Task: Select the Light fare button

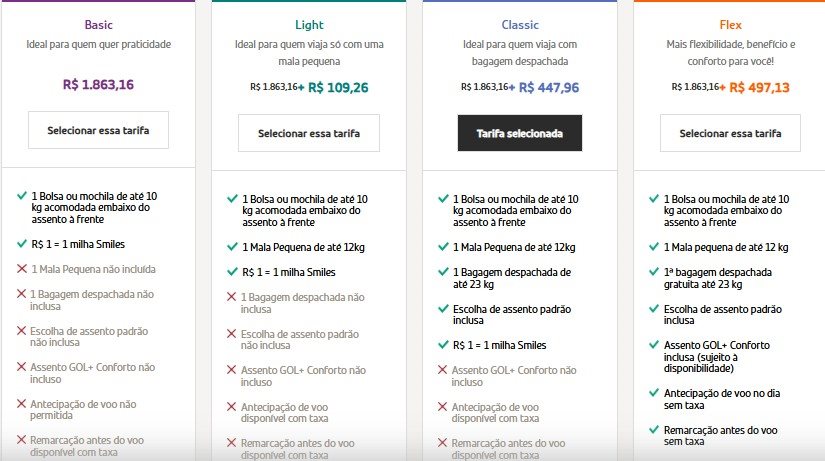Action: [308, 133]
